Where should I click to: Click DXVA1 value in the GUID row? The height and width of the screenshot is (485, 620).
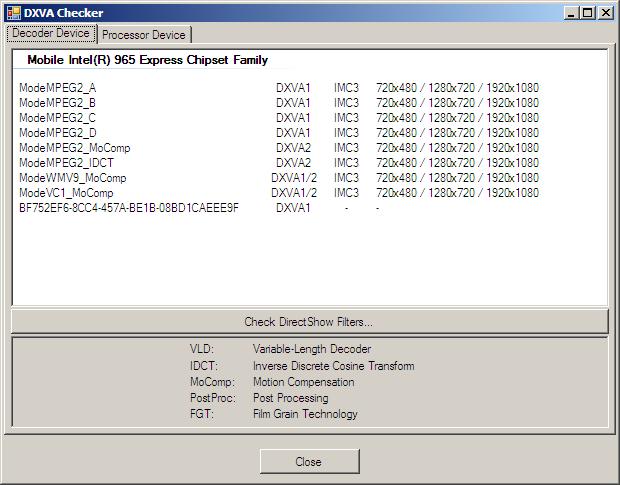point(293,208)
